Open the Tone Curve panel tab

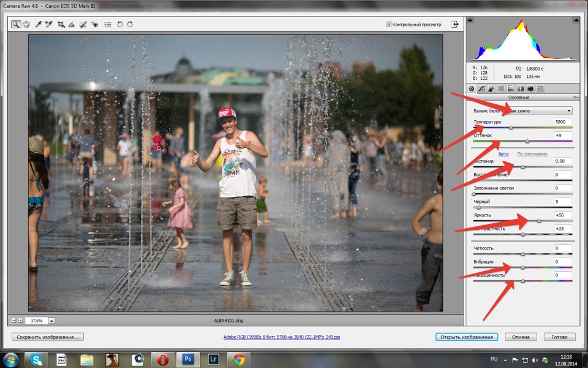(x=481, y=88)
